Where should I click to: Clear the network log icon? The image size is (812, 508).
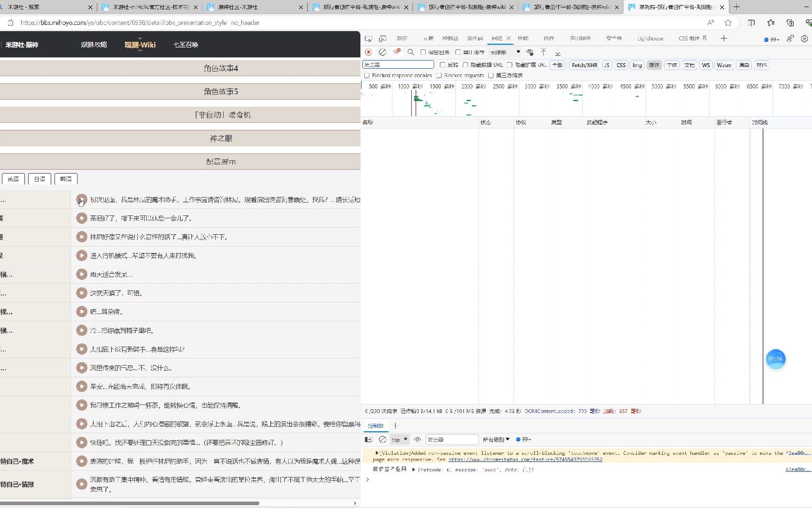coord(383,52)
